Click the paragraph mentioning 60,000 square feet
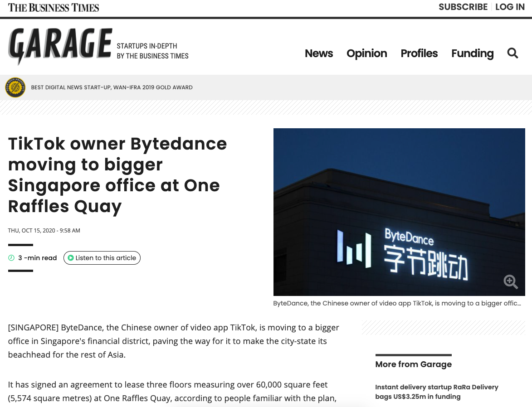532x407 pixels. [x=172, y=392]
